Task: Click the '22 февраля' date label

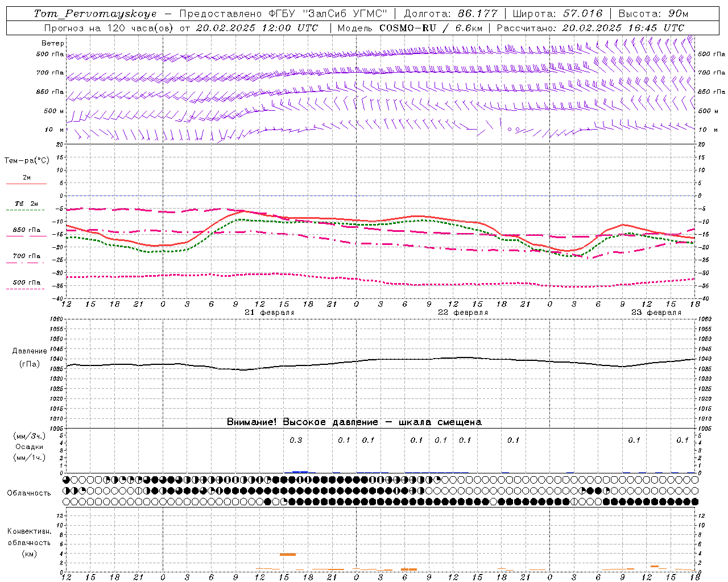Action: (x=463, y=313)
